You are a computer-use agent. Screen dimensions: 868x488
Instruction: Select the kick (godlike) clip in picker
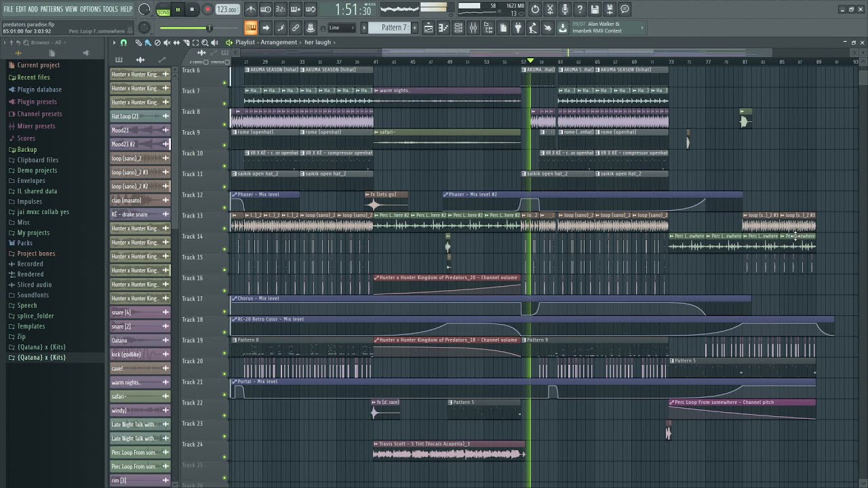click(x=140, y=354)
